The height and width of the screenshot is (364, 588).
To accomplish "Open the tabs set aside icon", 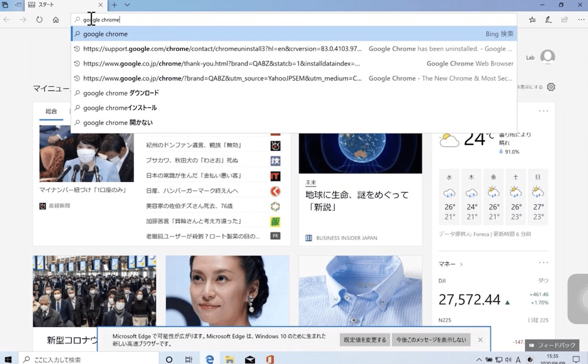I will (5, 5).
